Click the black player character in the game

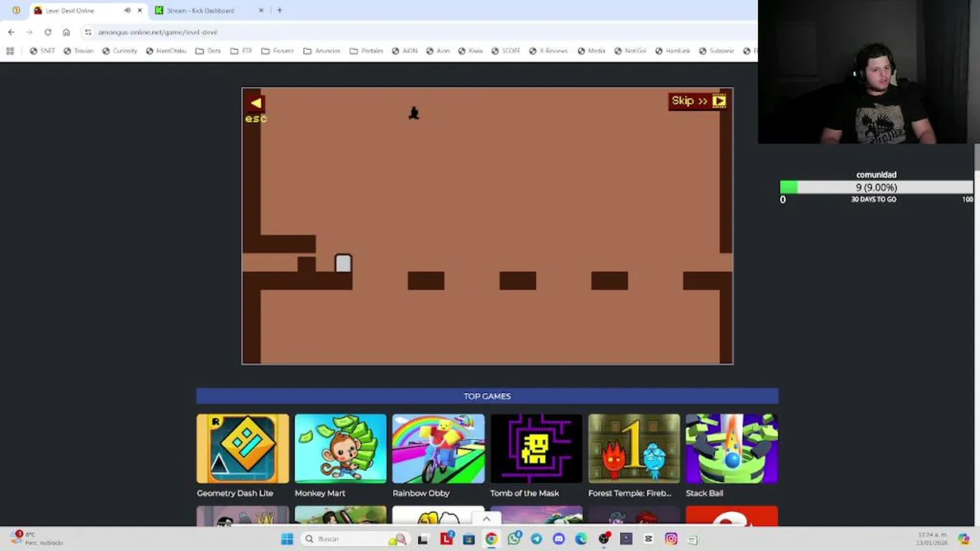413,113
